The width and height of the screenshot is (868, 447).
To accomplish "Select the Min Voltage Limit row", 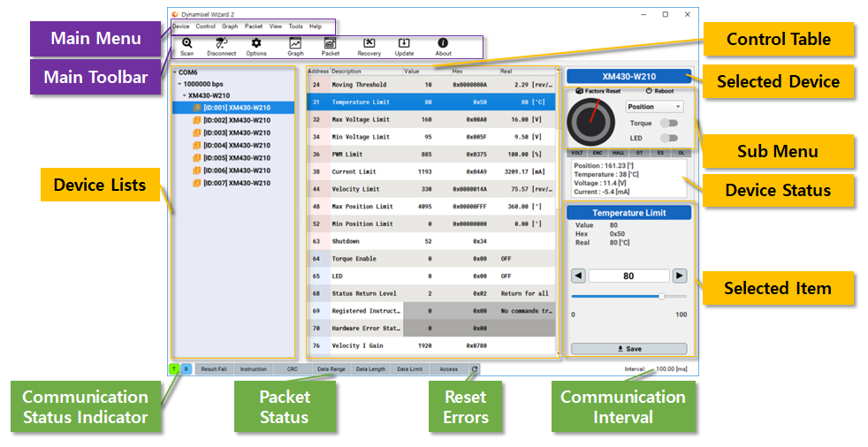I will click(430, 137).
